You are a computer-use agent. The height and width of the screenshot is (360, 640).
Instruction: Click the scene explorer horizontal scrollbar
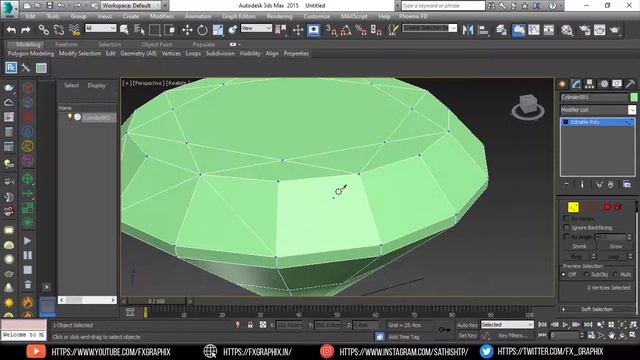[x=87, y=300]
